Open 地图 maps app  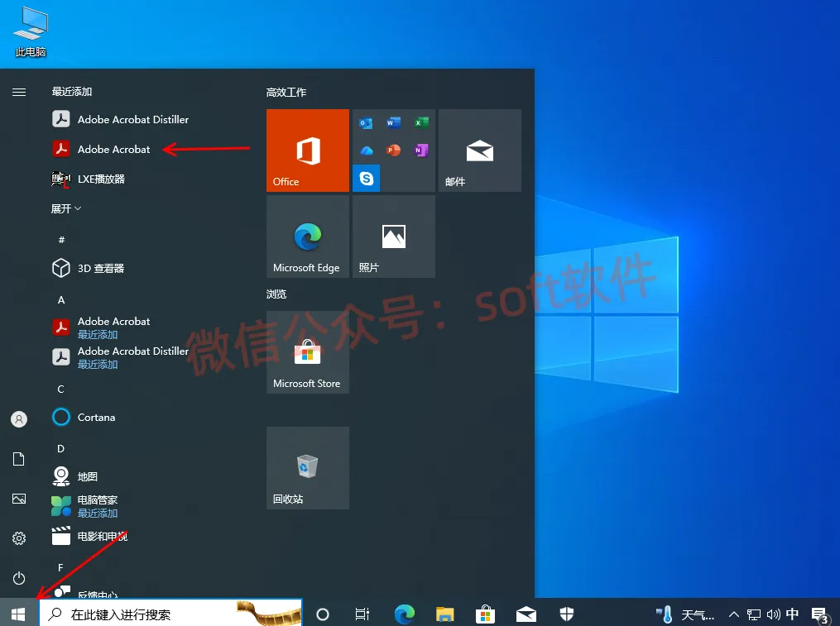tap(75, 476)
